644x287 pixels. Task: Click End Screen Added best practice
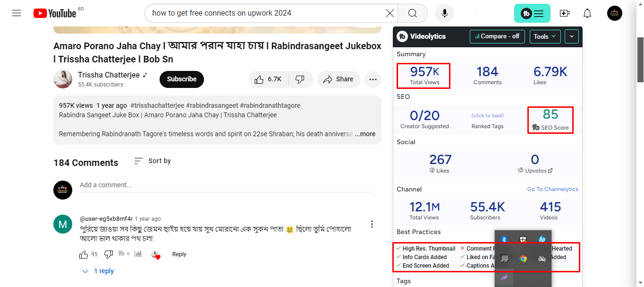click(423, 266)
